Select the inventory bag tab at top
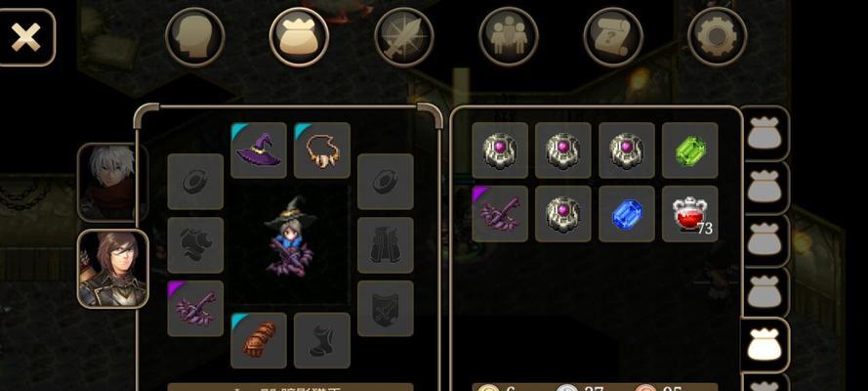The image size is (868, 391). pos(299,37)
